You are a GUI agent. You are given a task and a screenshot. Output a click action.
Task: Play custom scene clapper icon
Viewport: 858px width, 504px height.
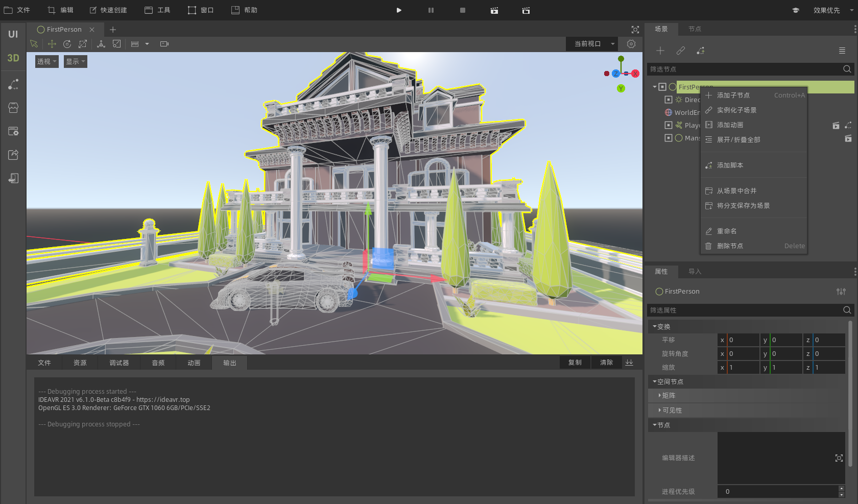point(526,10)
